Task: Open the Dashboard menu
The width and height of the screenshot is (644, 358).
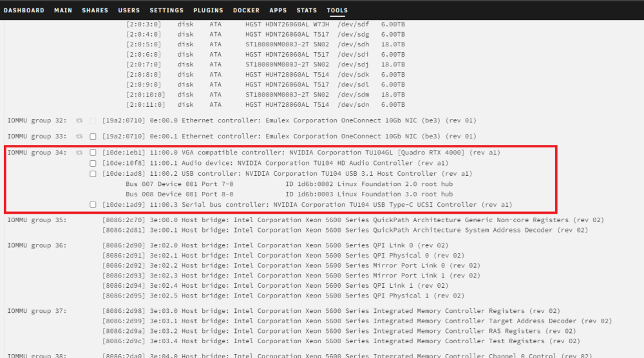Action: [24, 10]
